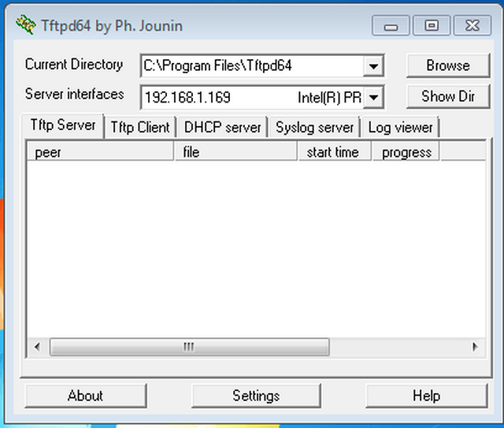Click the horizontal scrollbar right arrow
The image size is (504, 428).
[476, 347]
